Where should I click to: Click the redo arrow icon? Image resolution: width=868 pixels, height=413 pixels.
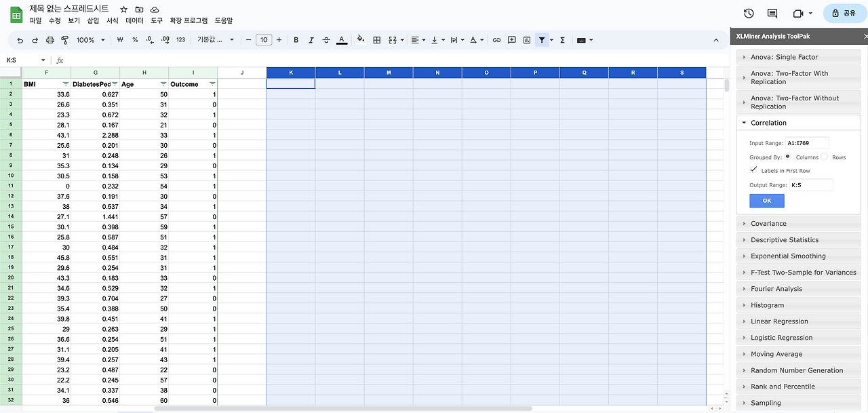(35, 40)
